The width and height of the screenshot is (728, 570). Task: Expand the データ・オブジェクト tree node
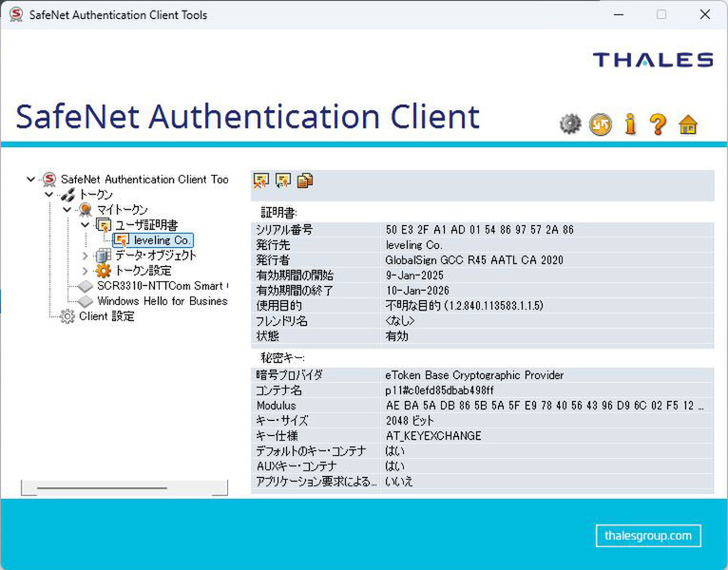[85, 256]
